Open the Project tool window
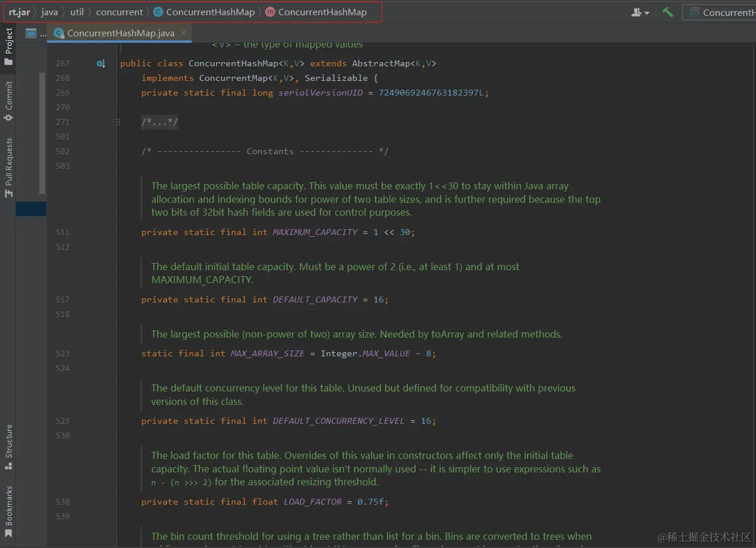The height and width of the screenshot is (548, 756). tap(8, 47)
